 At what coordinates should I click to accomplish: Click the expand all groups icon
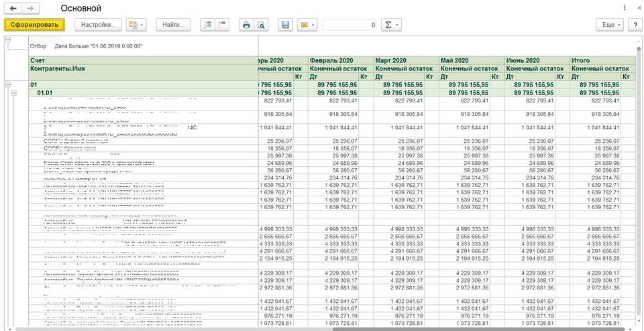coord(208,25)
